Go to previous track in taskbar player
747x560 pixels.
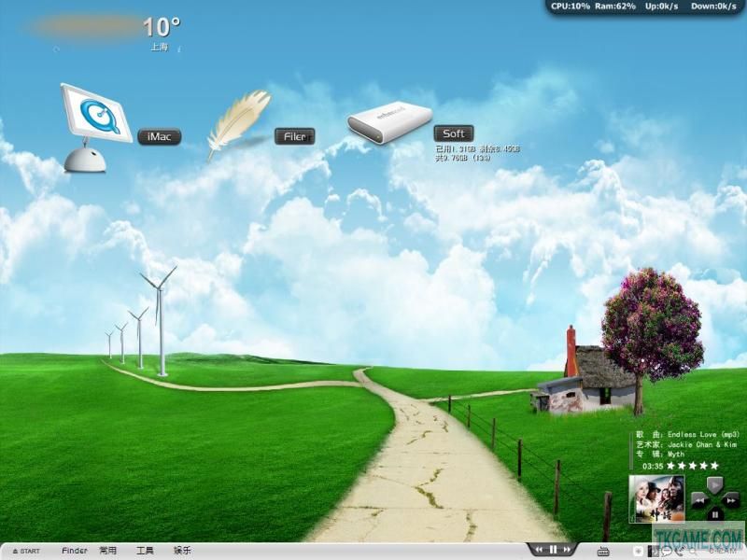(x=539, y=550)
